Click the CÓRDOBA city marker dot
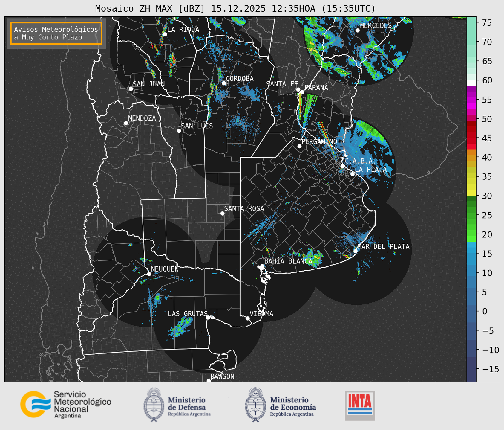 point(224,83)
